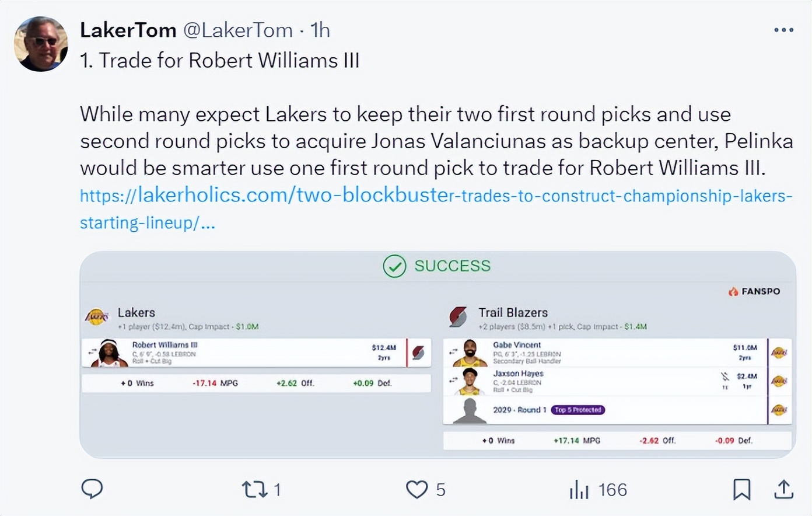Click the Trail Blazers team logo

point(458,316)
